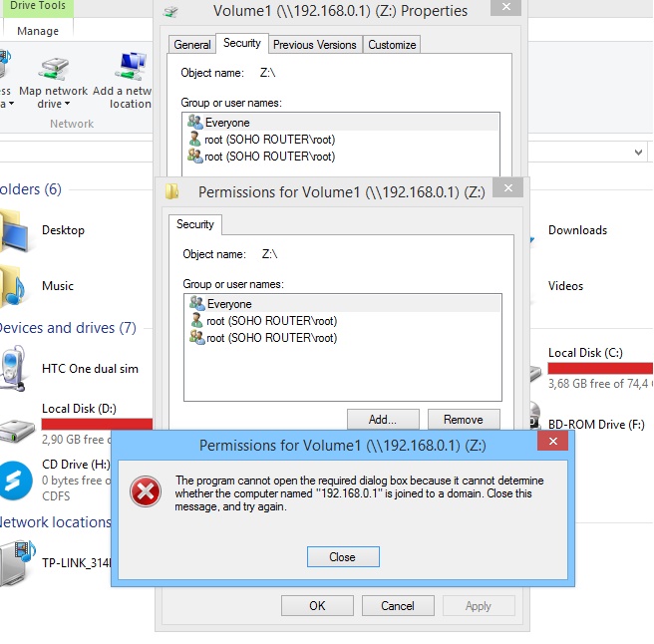Click Music folder label
Screen dimensions: 654x644
[x=58, y=286]
